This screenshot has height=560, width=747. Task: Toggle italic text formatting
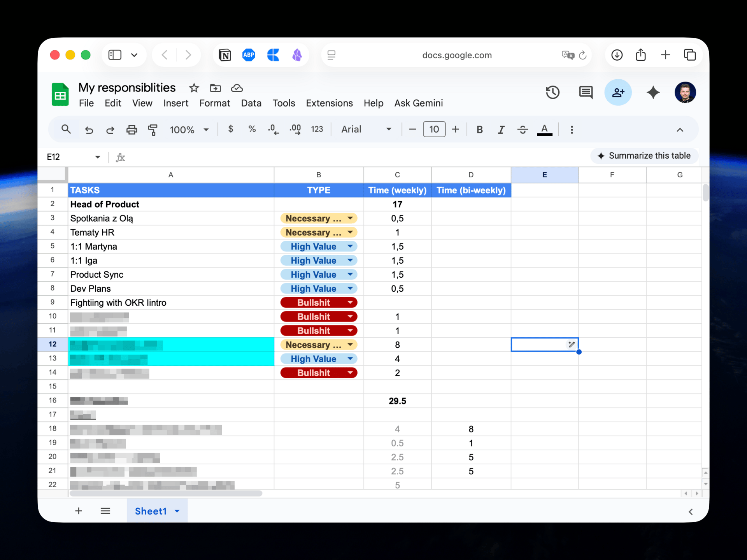501,129
